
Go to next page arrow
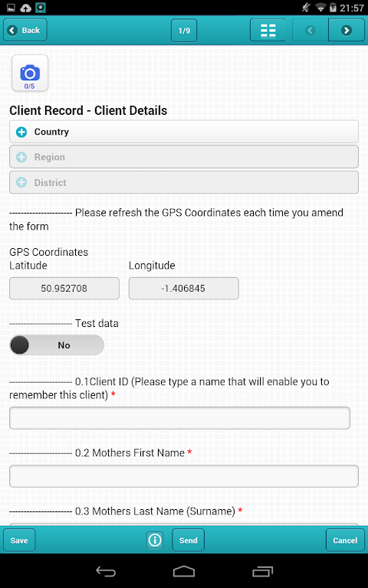(x=347, y=31)
